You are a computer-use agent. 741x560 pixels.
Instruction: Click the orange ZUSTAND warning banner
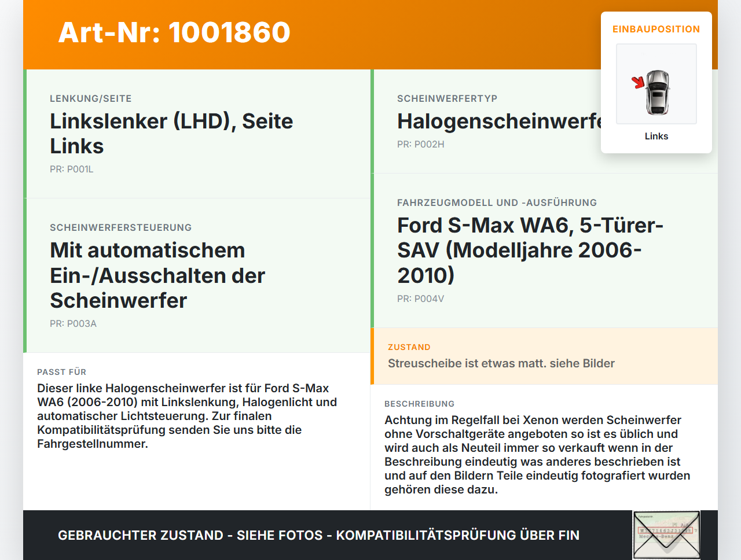[544, 356]
